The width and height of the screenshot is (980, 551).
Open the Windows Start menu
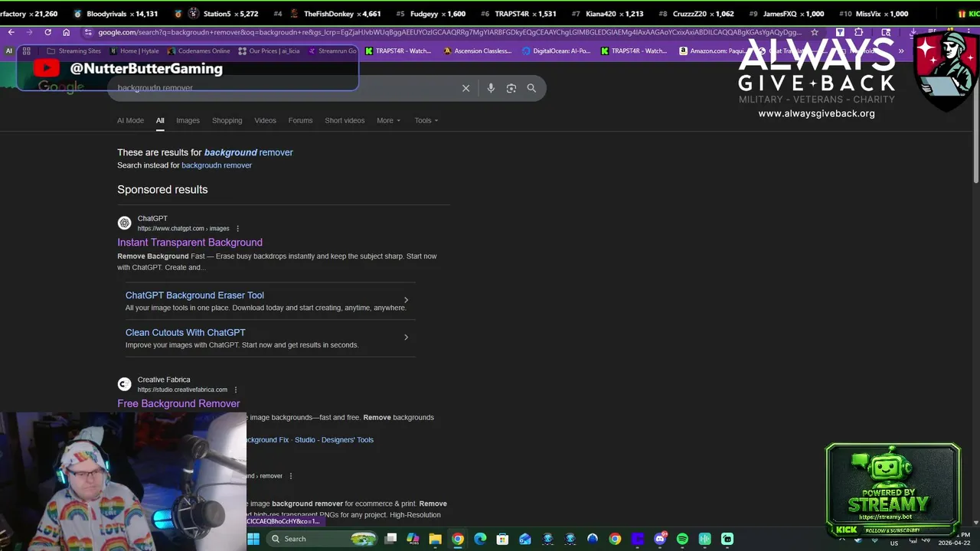(x=253, y=539)
